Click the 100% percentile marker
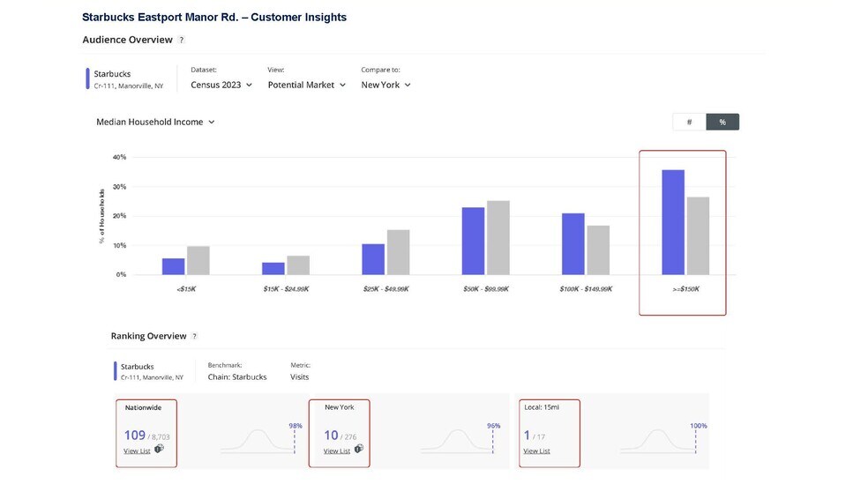The image size is (868, 484). 699,426
